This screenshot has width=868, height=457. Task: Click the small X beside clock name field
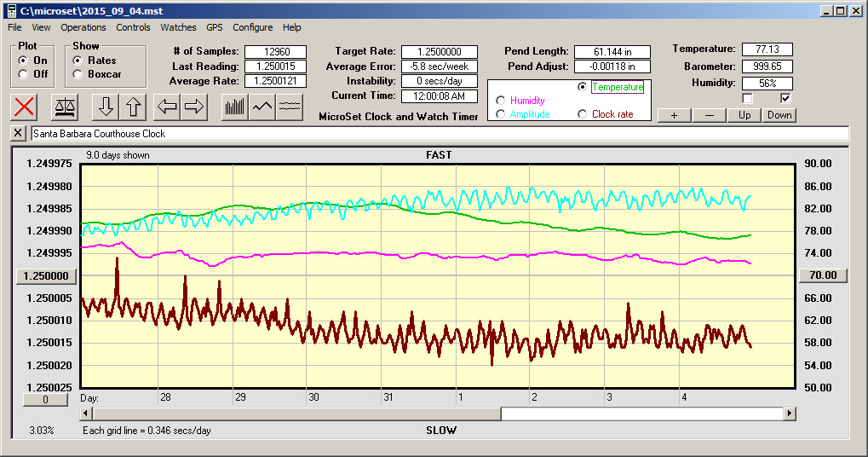tap(18, 133)
